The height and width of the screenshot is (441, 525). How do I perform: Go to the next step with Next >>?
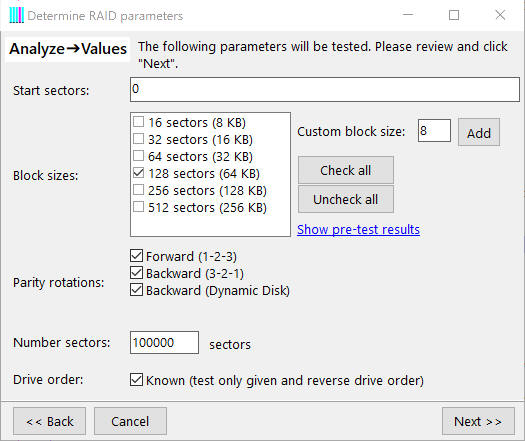478,421
